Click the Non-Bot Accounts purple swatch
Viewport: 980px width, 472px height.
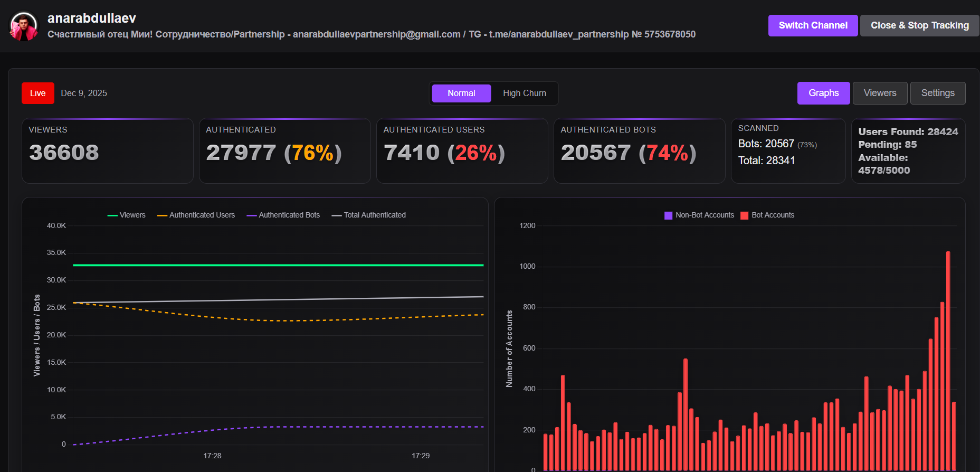(x=668, y=215)
